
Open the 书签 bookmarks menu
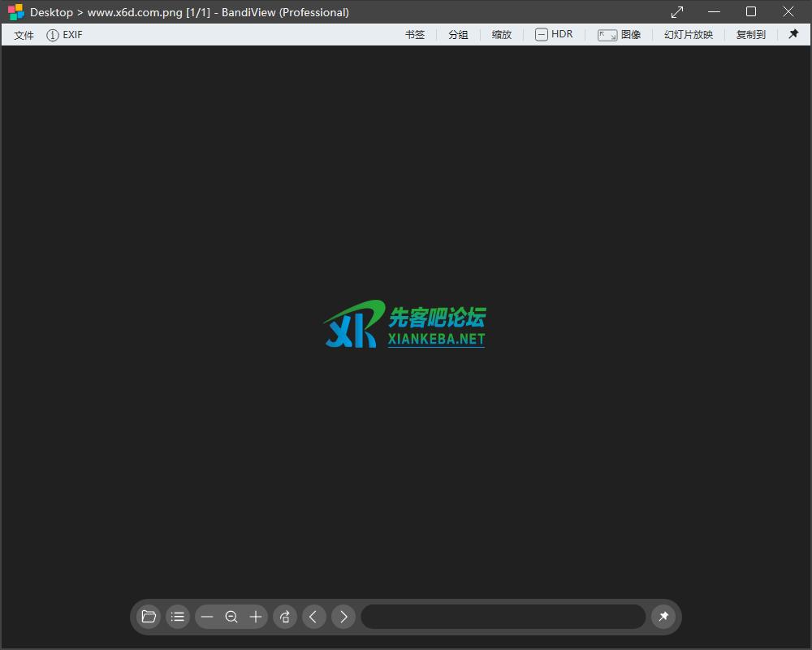point(414,34)
